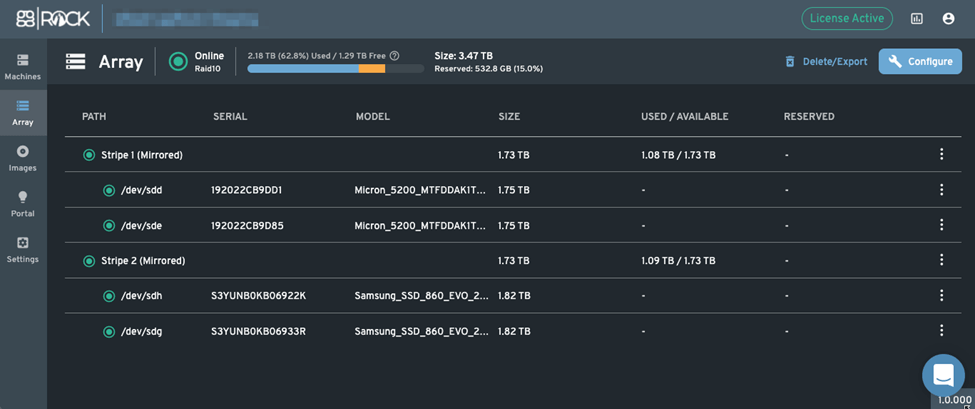Open three-dot menu for /dev/sdd
This screenshot has width=975, height=409.
click(941, 190)
